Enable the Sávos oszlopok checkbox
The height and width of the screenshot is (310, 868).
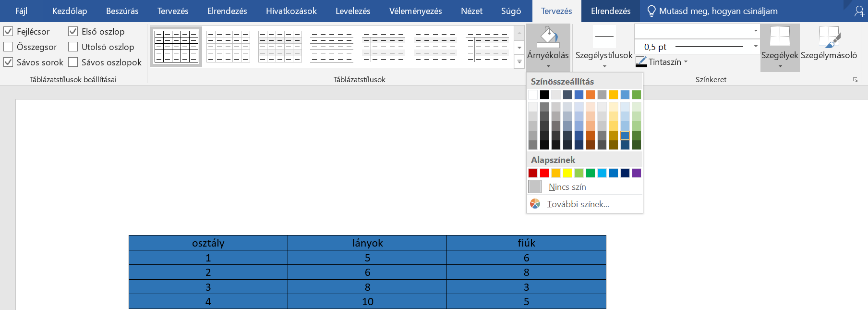(x=73, y=62)
